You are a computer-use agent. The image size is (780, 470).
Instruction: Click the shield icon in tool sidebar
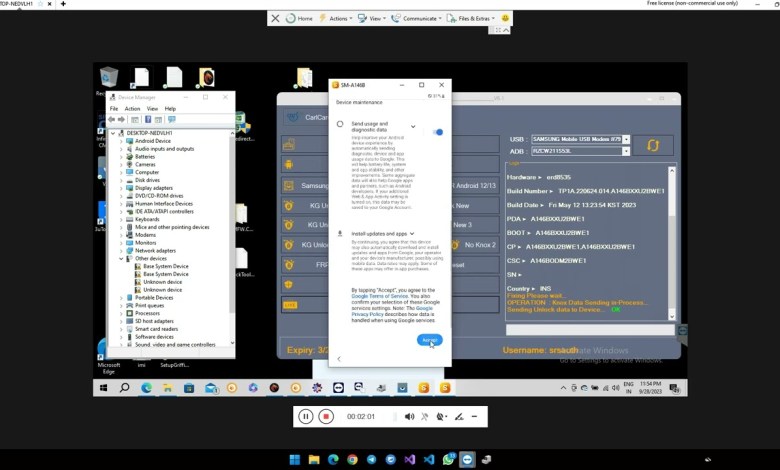289,284
